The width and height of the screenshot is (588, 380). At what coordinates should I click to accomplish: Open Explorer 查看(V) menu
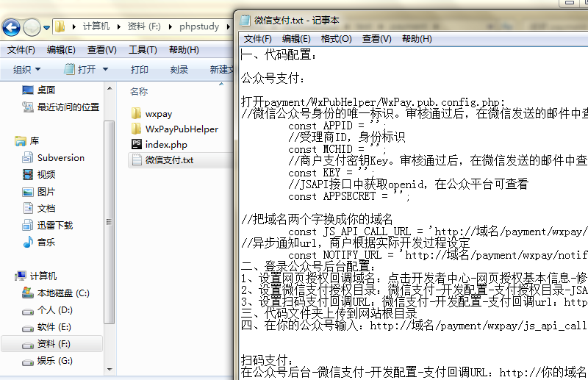click(x=102, y=50)
